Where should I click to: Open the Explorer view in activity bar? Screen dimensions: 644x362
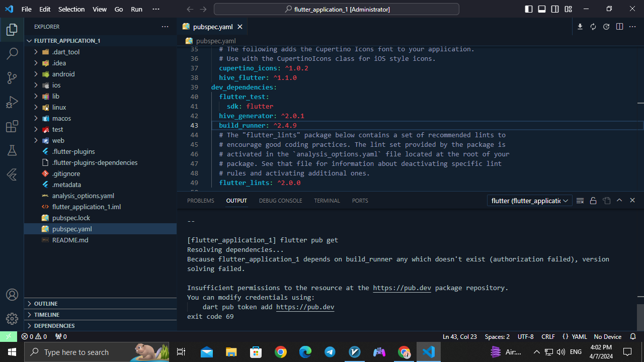click(12, 30)
